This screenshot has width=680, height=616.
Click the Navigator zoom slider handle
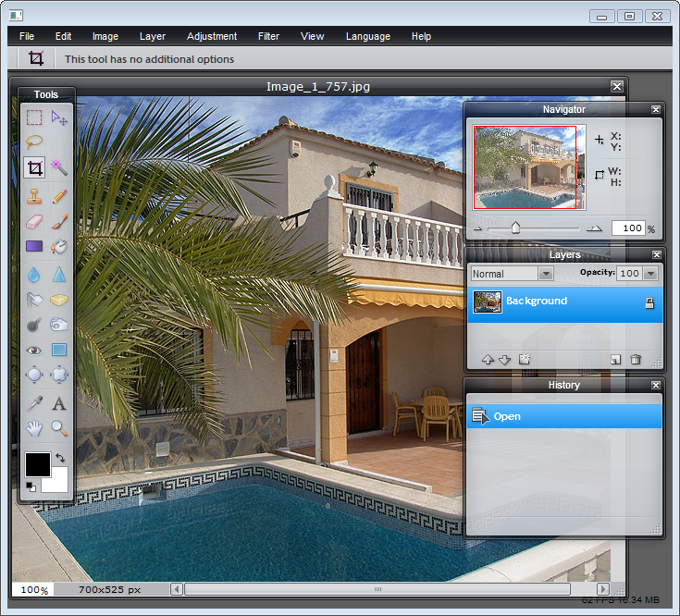tap(515, 228)
